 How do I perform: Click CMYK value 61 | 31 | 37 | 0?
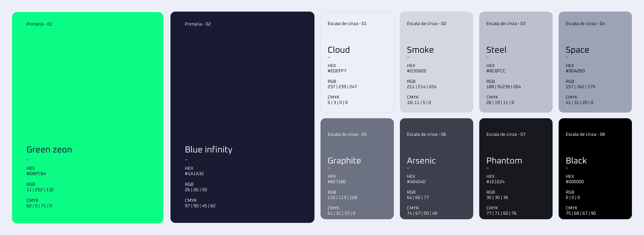pos(341,213)
